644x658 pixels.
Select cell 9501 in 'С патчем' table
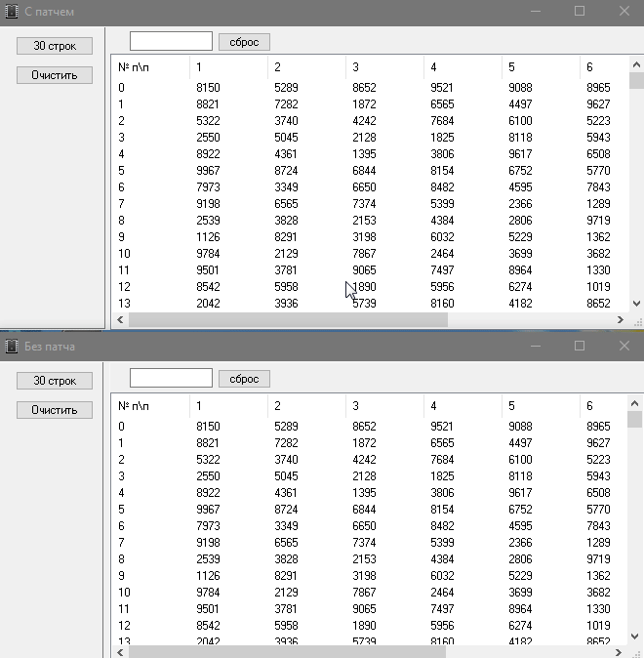208,270
